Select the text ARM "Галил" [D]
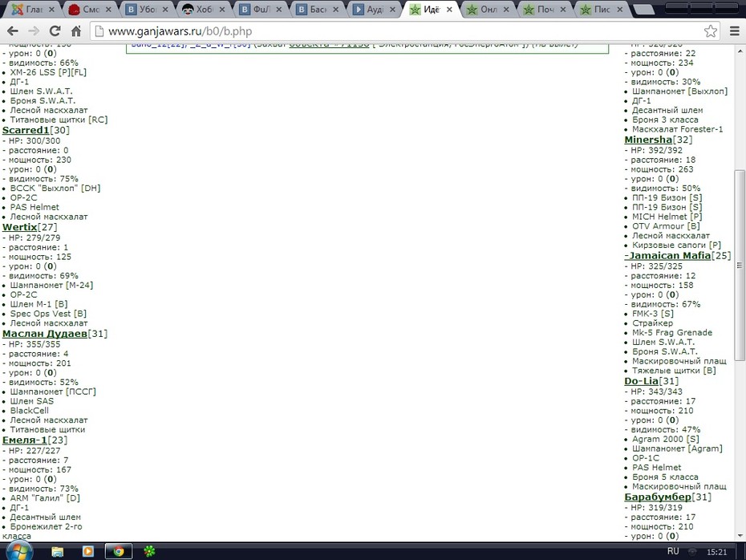746x560 pixels. pos(45,498)
